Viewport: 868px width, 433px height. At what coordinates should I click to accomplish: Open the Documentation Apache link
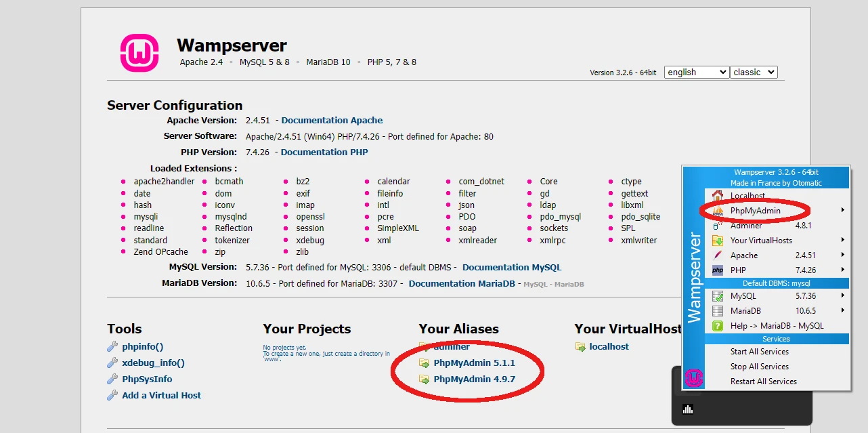point(332,121)
